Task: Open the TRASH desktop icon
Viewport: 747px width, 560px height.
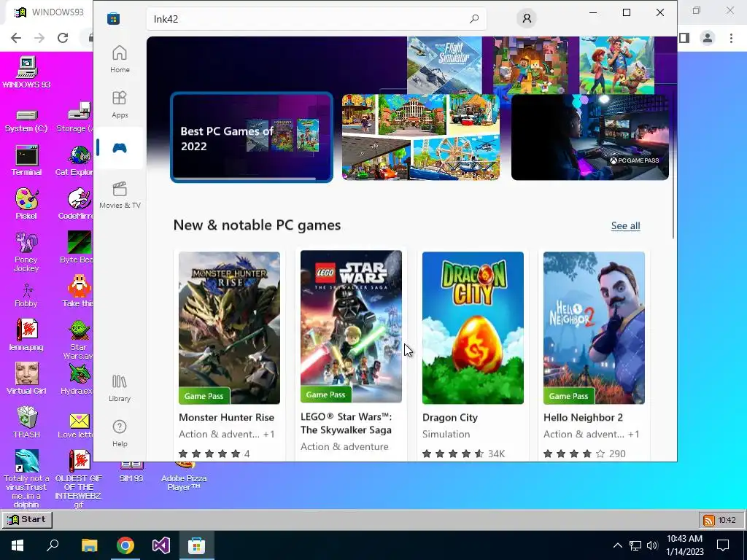Action: pyautogui.click(x=27, y=422)
